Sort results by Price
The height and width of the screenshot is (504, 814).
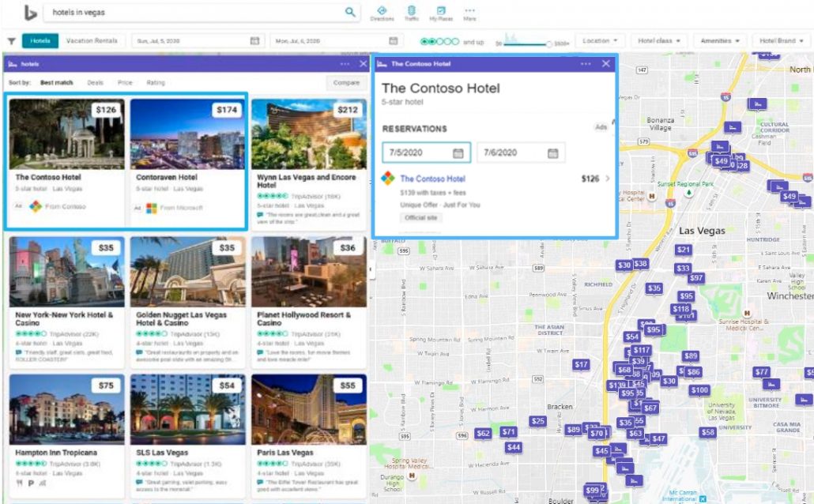(x=125, y=82)
